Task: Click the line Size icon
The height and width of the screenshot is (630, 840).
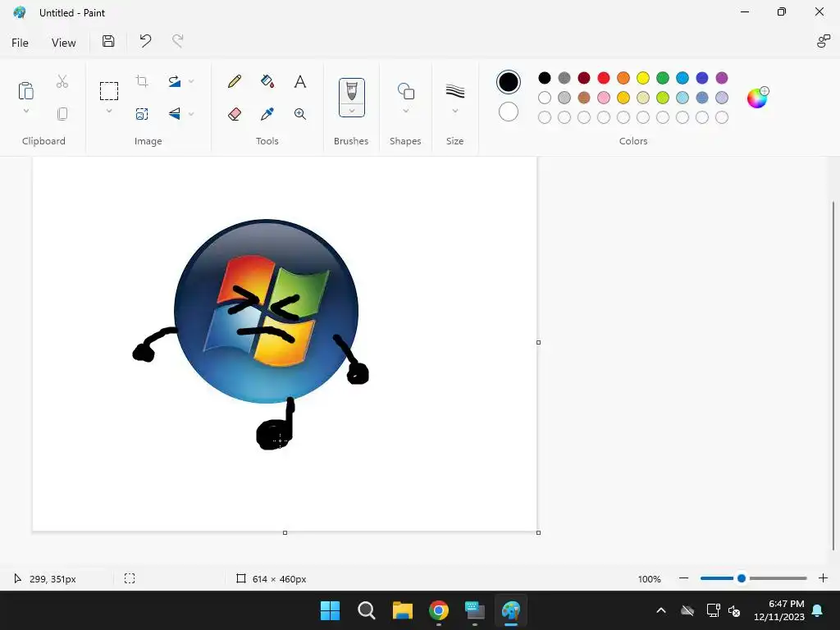Action: 454,91
